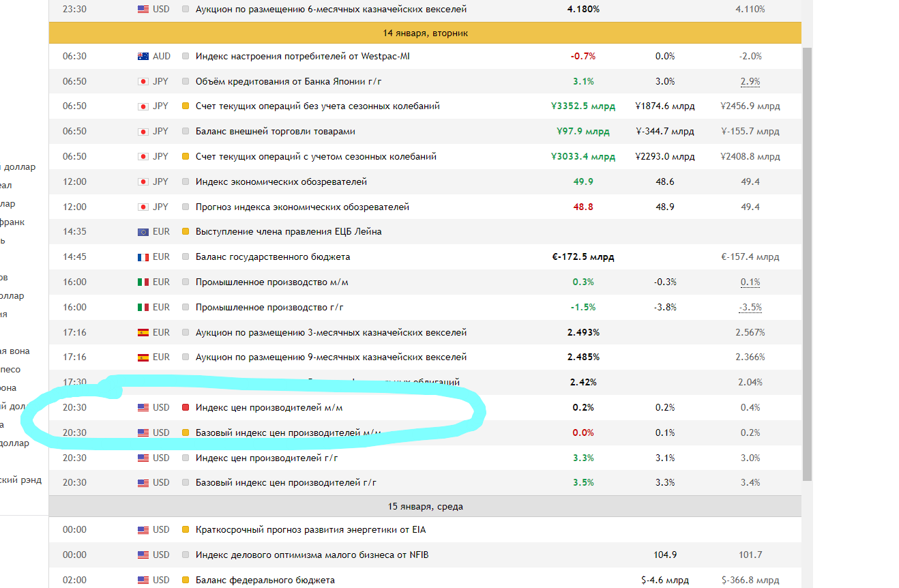Click gray marker for Индекс цен производителей г/г

[186, 458]
